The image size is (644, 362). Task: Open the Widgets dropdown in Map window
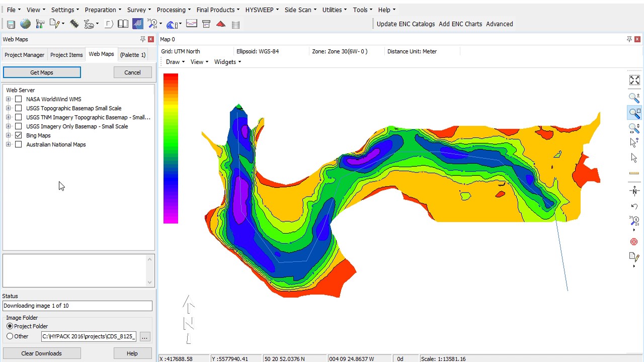[227, 62]
